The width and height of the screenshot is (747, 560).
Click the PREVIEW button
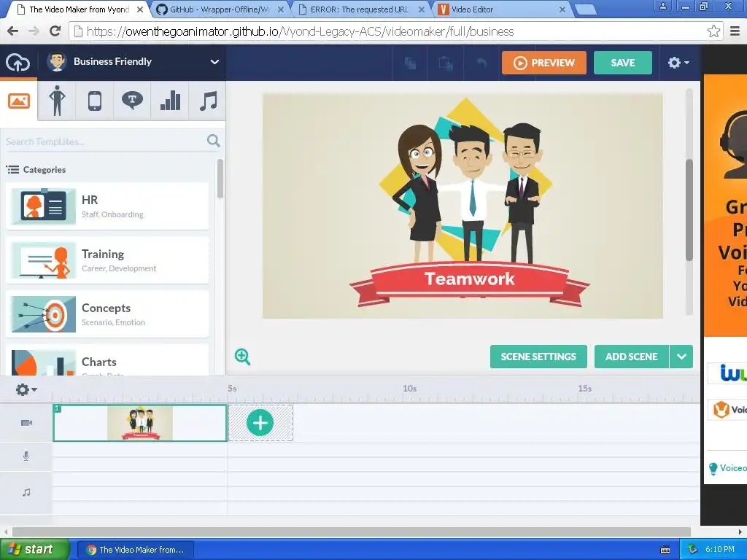pyautogui.click(x=544, y=63)
